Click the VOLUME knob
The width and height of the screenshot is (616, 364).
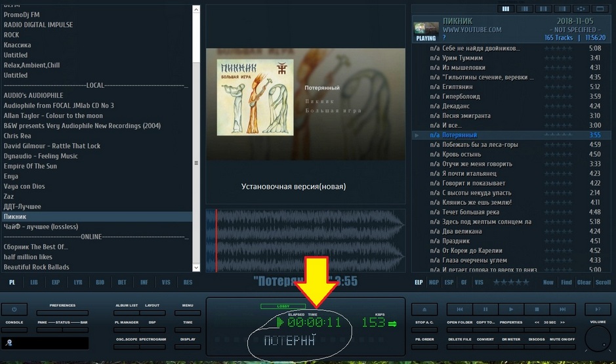coord(598,338)
